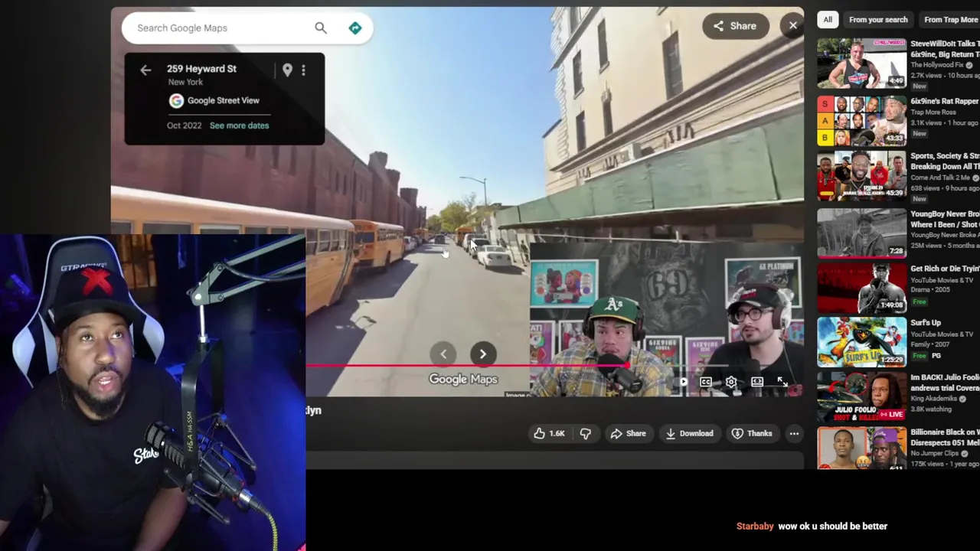Open Billionaire Black video thumbnail

click(861, 448)
